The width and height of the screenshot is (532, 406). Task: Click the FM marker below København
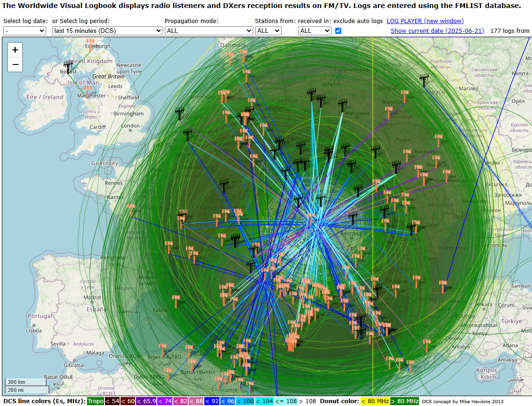247,75
